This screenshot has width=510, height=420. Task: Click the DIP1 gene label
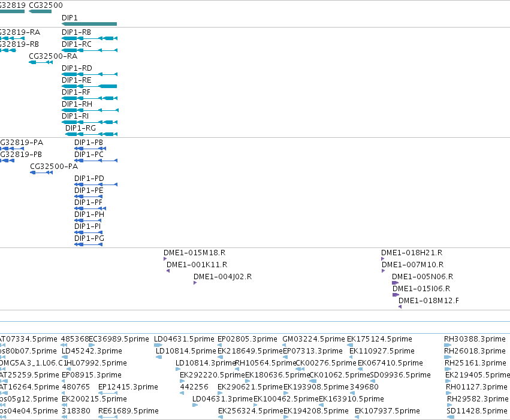click(70, 18)
